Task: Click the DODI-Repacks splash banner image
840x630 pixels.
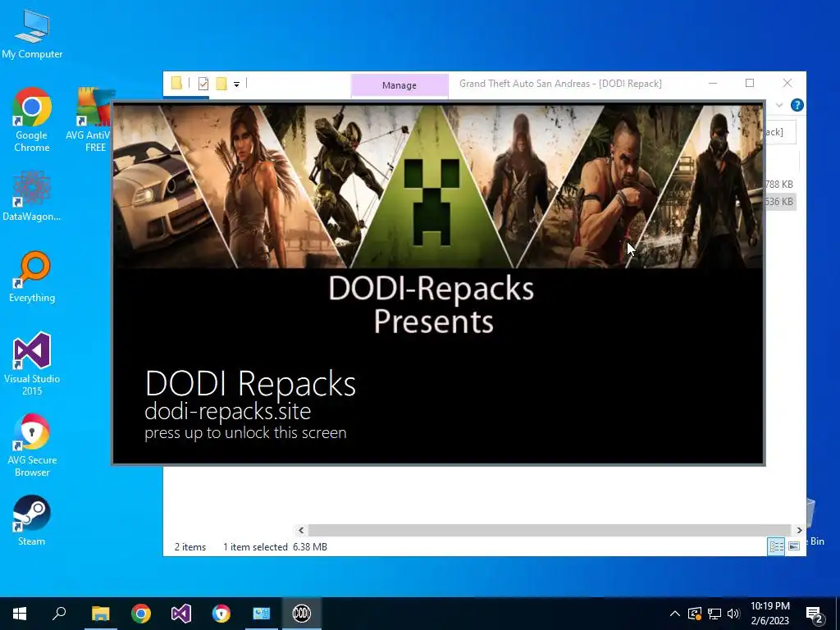Action: [x=438, y=186]
